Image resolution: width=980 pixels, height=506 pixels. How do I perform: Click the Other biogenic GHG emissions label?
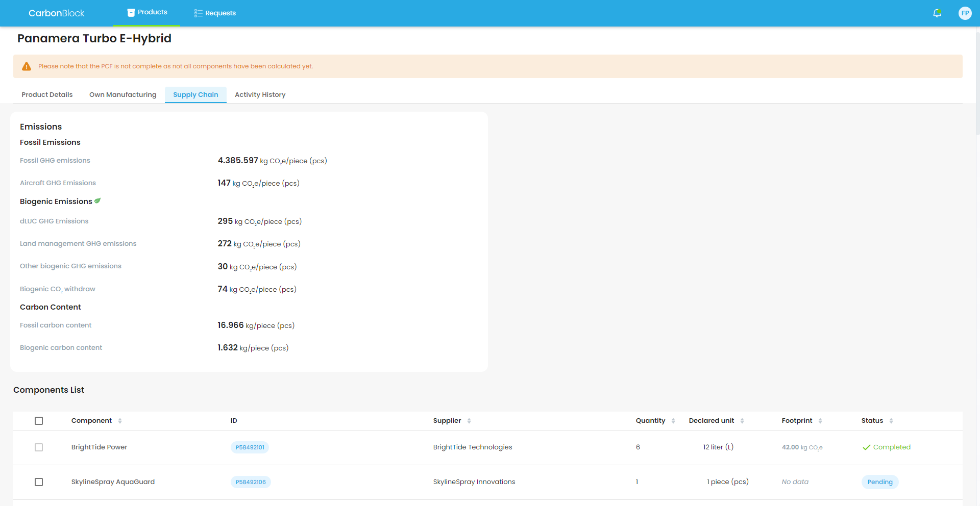click(x=70, y=266)
